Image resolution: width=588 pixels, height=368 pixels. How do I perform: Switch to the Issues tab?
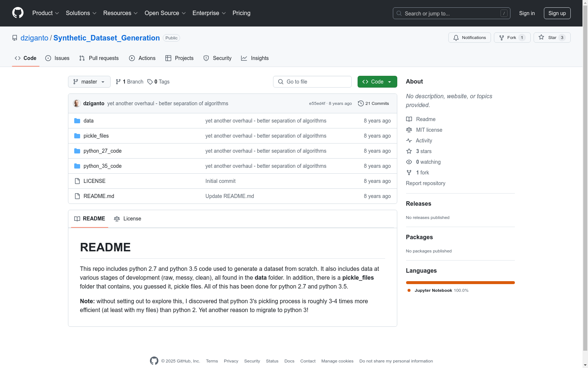57,58
